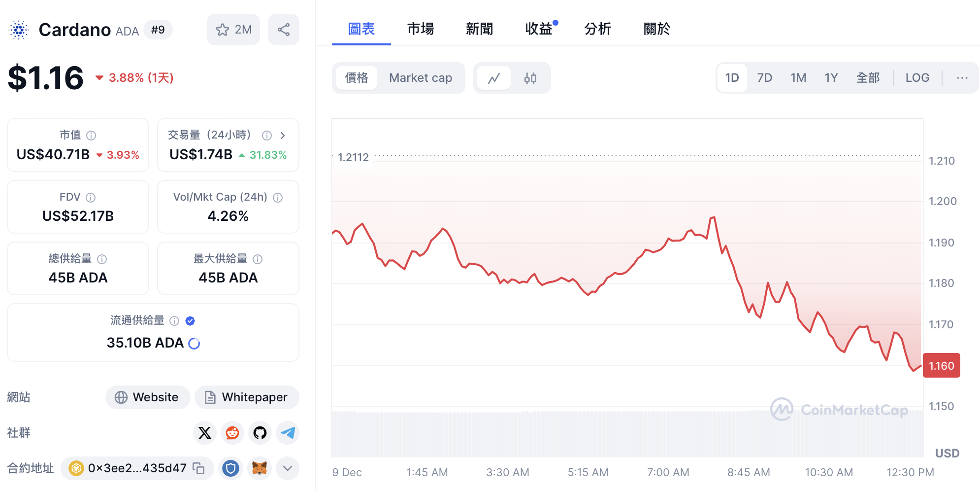
Task: Copy the contract address via copy icon
Action: [198, 468]
